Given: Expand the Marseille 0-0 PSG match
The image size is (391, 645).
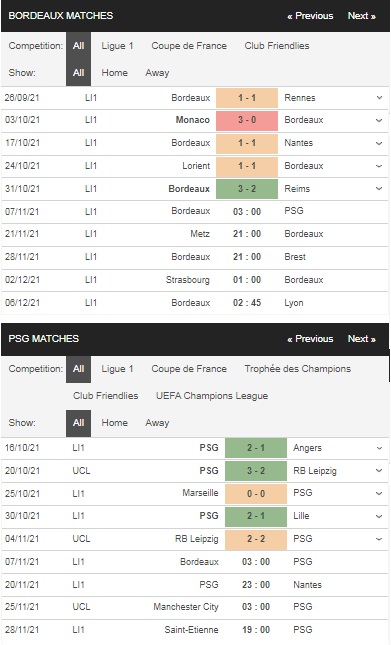Looking at the screenshot, I should [x=379, y=493].
